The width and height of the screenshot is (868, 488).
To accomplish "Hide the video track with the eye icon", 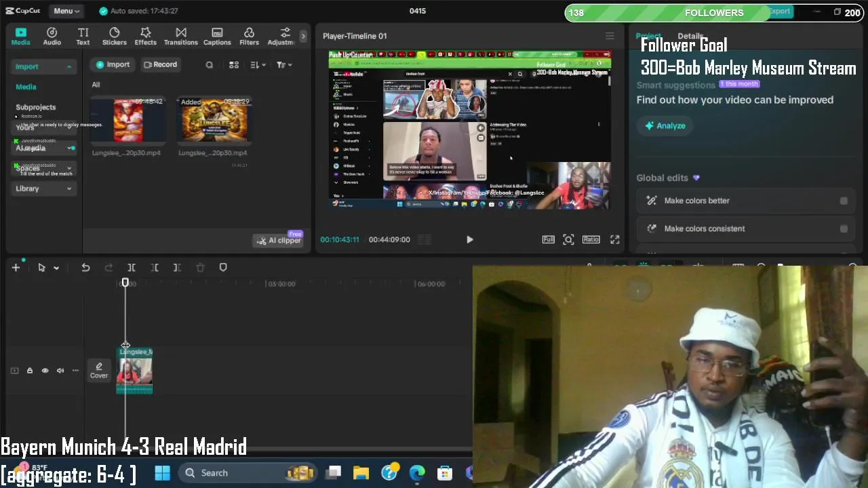I will point(45,371).
